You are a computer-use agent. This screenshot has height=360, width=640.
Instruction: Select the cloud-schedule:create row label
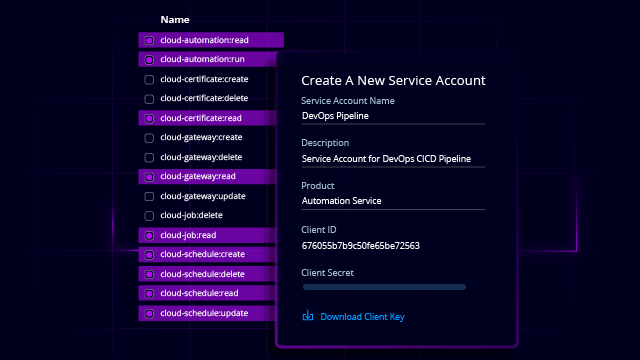(x=202, y=254)
